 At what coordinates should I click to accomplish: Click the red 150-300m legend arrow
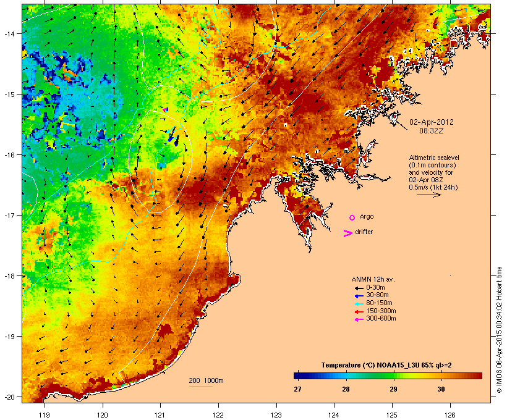tap(359, 312)
